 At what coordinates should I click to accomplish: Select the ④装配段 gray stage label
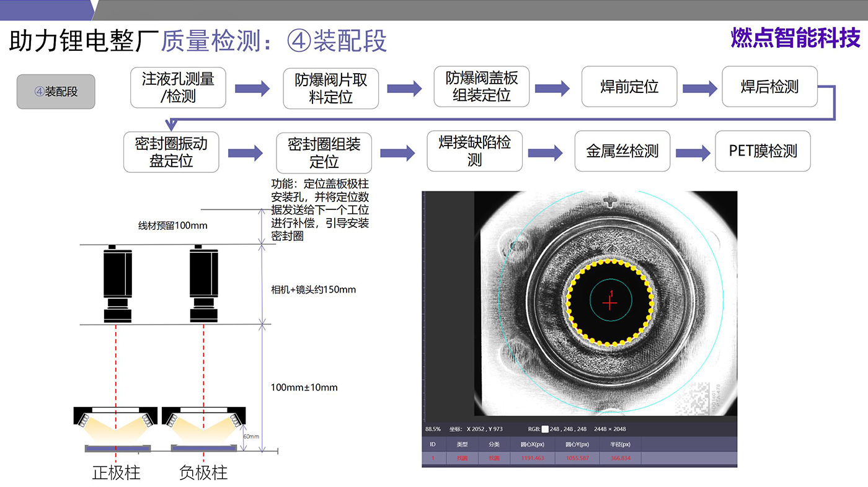click(56, 92)
